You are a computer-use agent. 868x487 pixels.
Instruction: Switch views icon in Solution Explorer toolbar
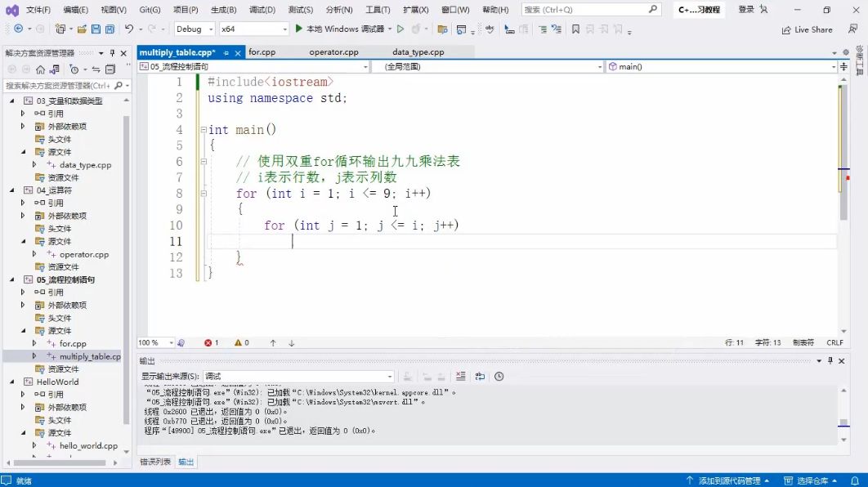pyautogui.click(x=54, y=69)
